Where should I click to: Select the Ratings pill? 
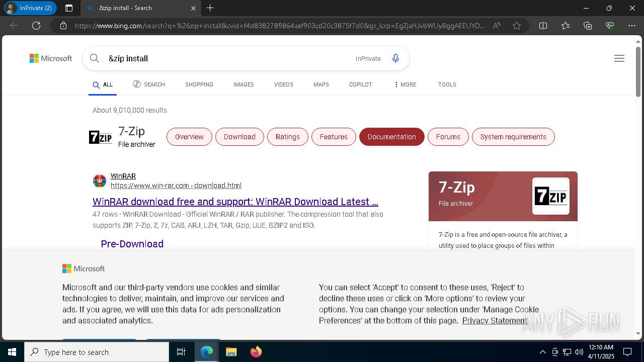(288, 137)
